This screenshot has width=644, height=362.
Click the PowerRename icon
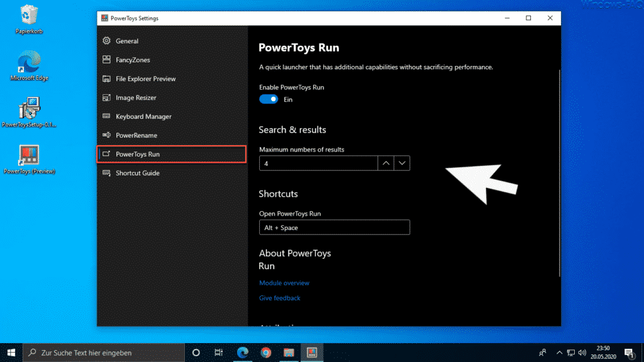(107, 135)
